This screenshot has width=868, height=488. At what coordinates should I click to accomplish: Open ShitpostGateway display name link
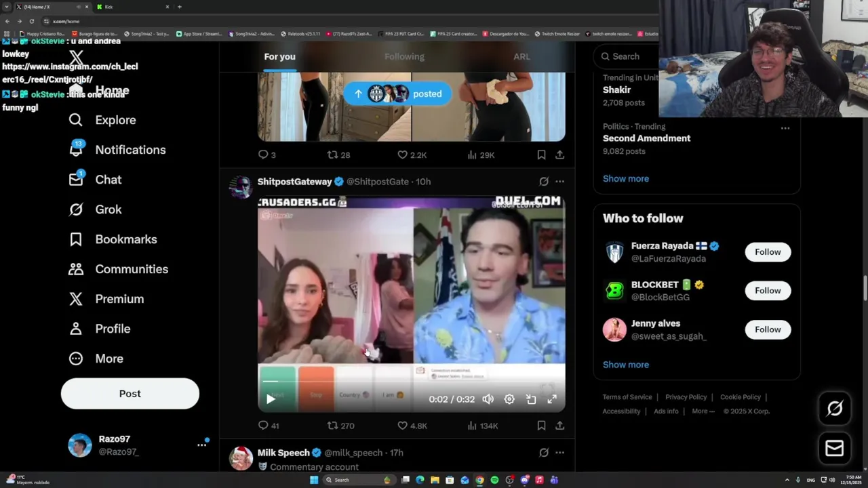[294, 182]
